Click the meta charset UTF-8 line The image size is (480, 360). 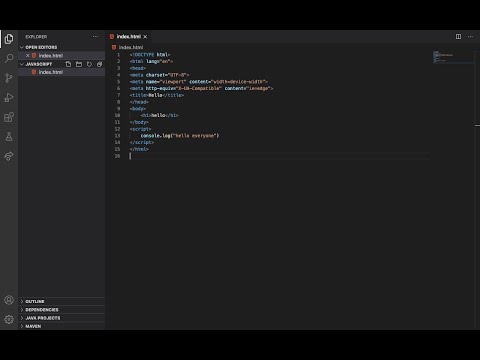click(x=159, y=75)
